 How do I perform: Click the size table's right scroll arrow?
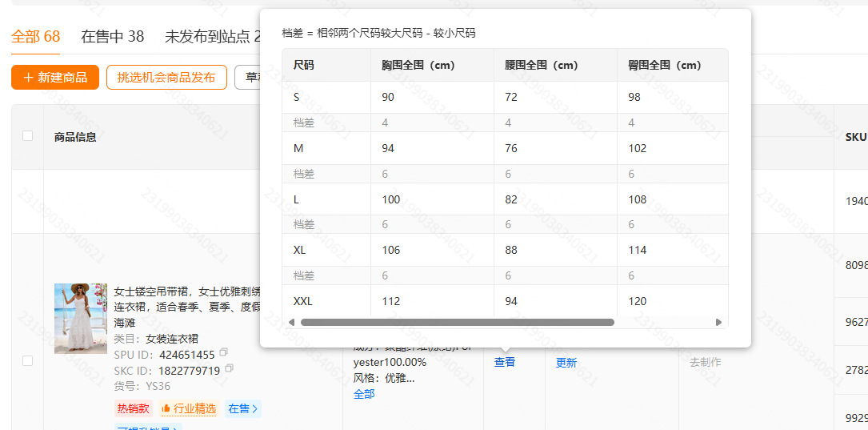pyautogui.click(x=718, y=322)
